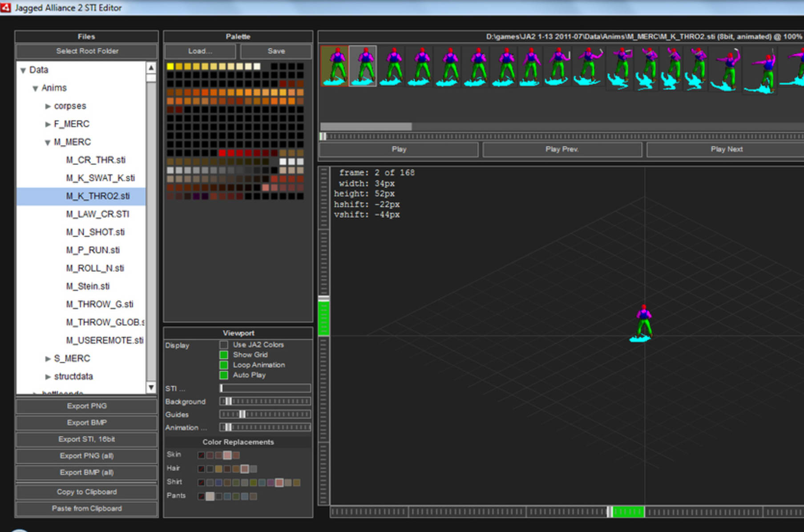Viewport: 804px width, 532px height.
Task: Collapse the M_MERC folder
Action: (48, 142)
